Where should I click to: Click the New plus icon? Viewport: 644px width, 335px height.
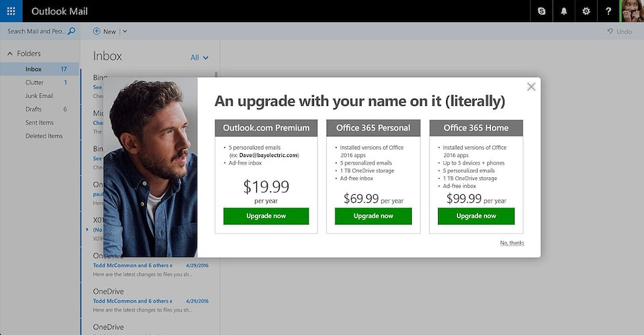97,31
